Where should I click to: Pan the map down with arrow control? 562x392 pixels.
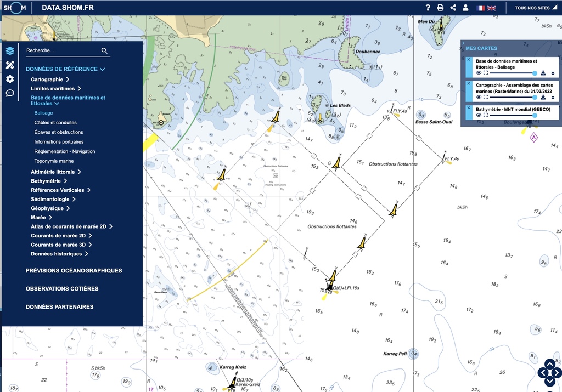[550, 381]
